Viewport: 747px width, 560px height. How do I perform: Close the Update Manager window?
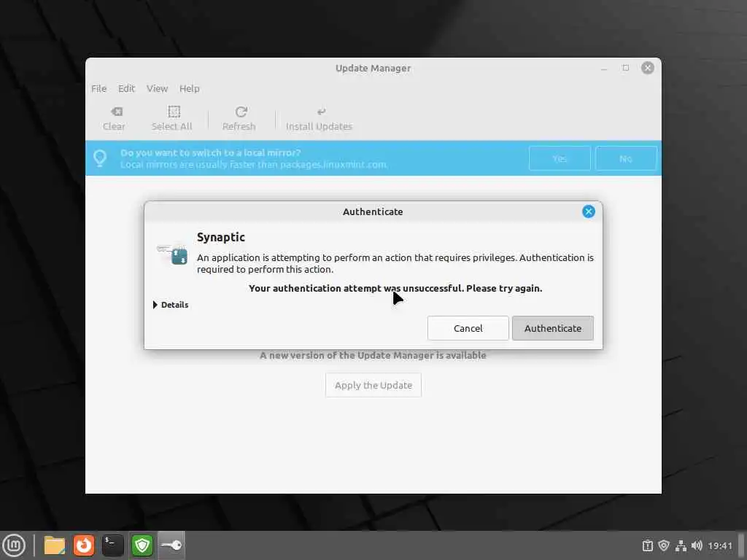pyautogui.click(x=648, y=68)
